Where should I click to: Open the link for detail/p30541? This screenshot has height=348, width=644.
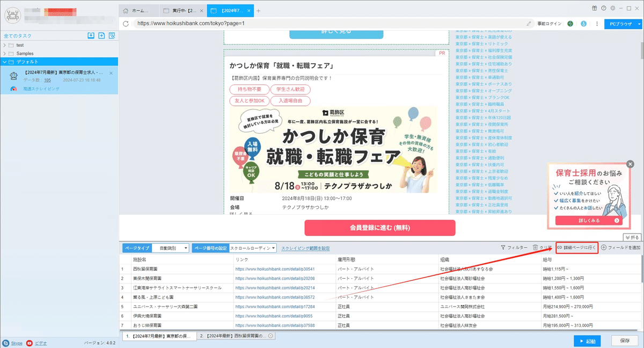click(x=275, y=269)
